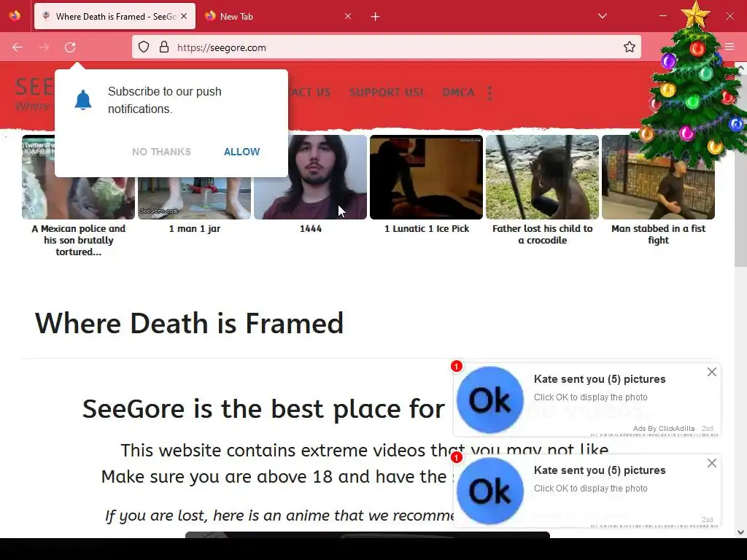
Task: Click the 'Man stabbed in a fist fight' title
Action: (659, 234)
